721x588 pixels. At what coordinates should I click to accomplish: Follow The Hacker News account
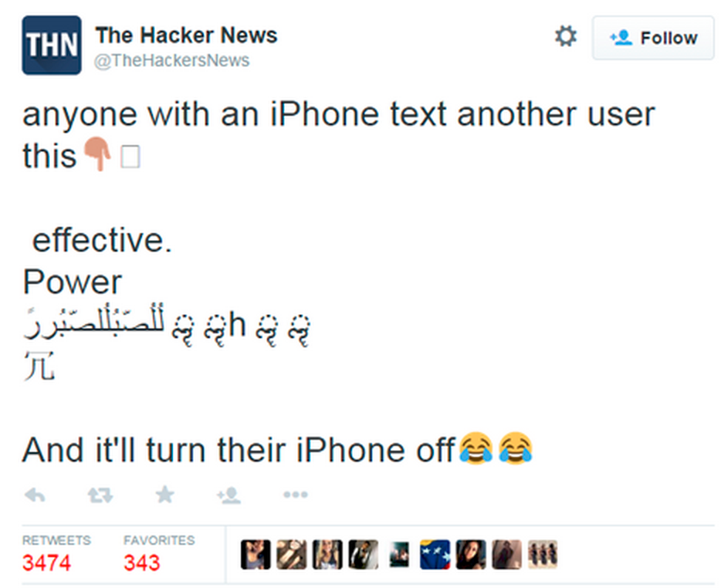[653, 38]
